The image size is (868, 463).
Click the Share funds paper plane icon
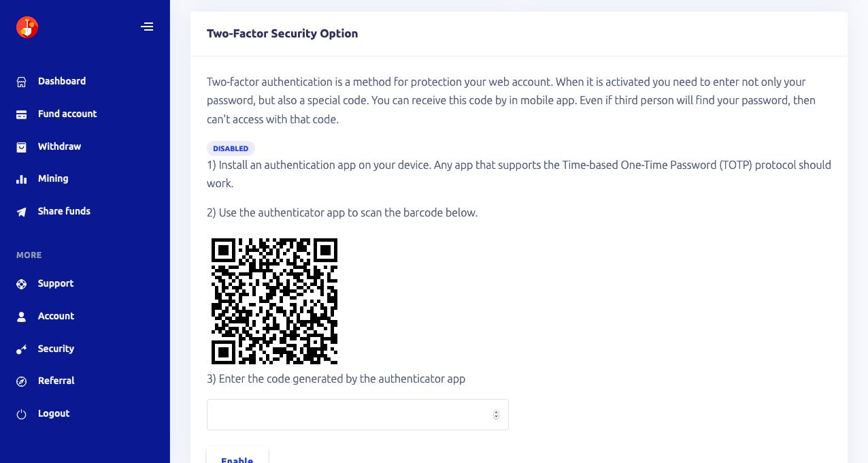22,212
